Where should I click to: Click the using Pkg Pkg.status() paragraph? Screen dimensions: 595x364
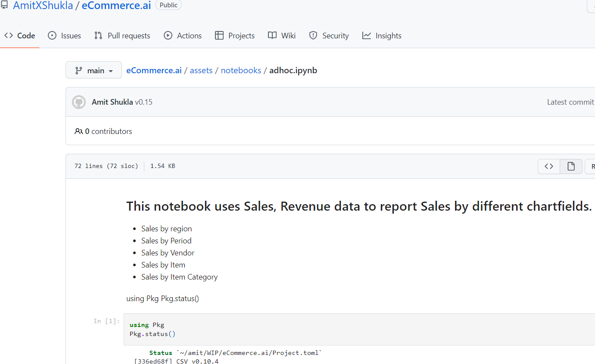(162, 298)
